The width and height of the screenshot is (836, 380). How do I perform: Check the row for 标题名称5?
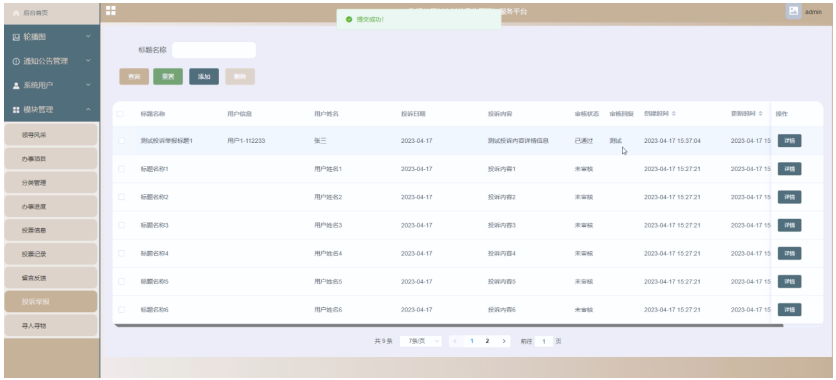[x=122, y=281]
